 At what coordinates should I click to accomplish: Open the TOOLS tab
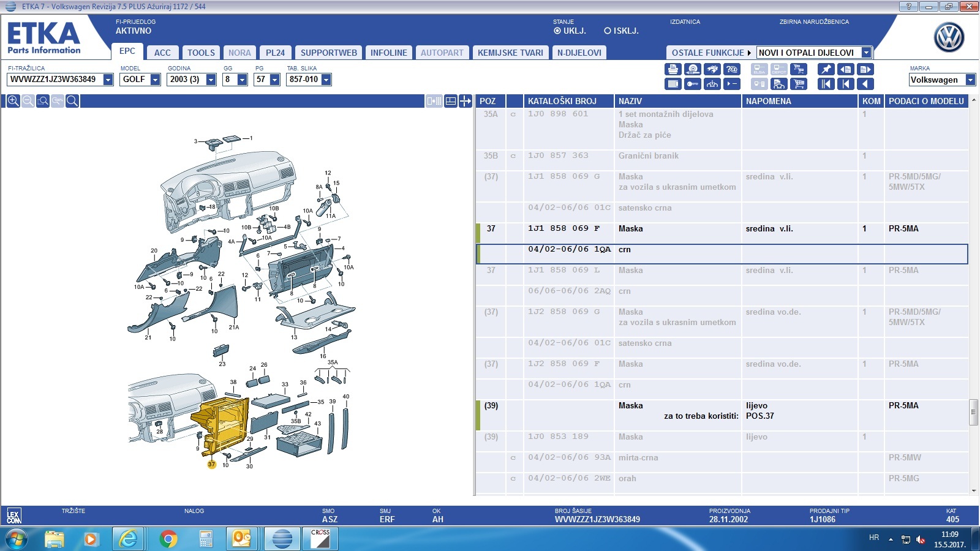pos(201,53)
